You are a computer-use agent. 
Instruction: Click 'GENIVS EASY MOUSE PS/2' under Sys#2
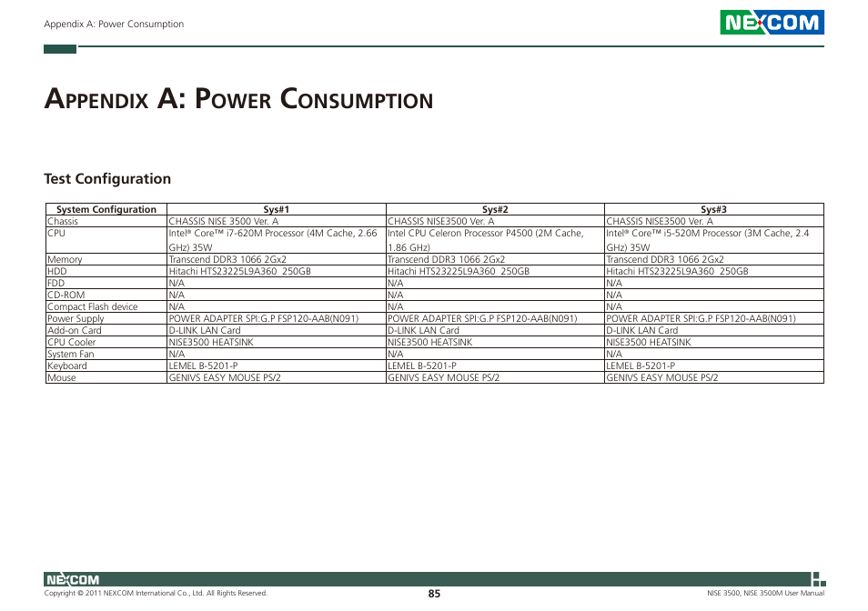(x=443, y=377)
